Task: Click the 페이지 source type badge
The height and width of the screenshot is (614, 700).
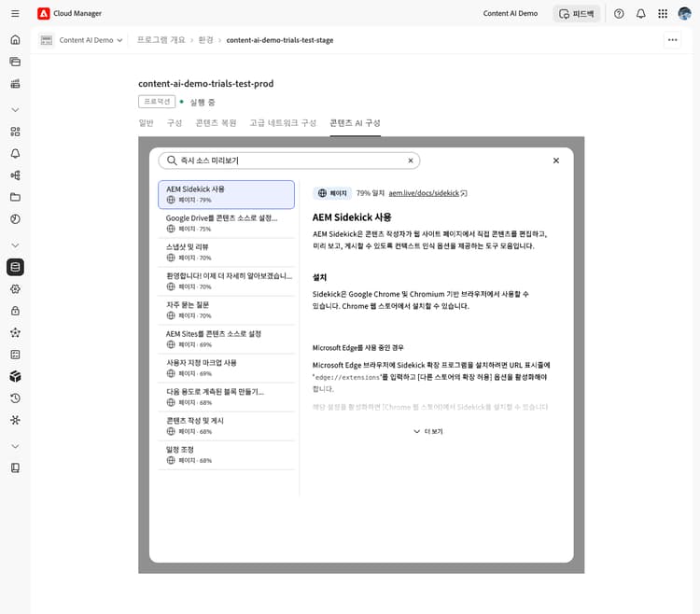Action: (x=332, y=193)
